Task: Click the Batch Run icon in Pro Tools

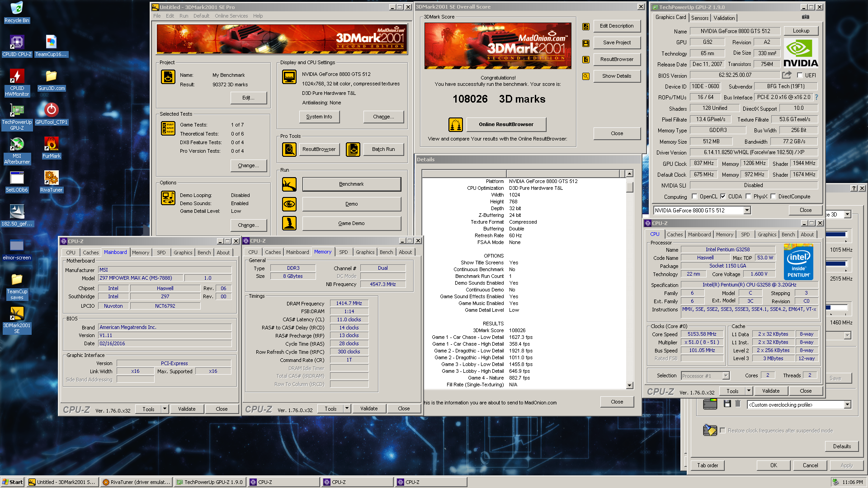Action: (x=353, y=149)
